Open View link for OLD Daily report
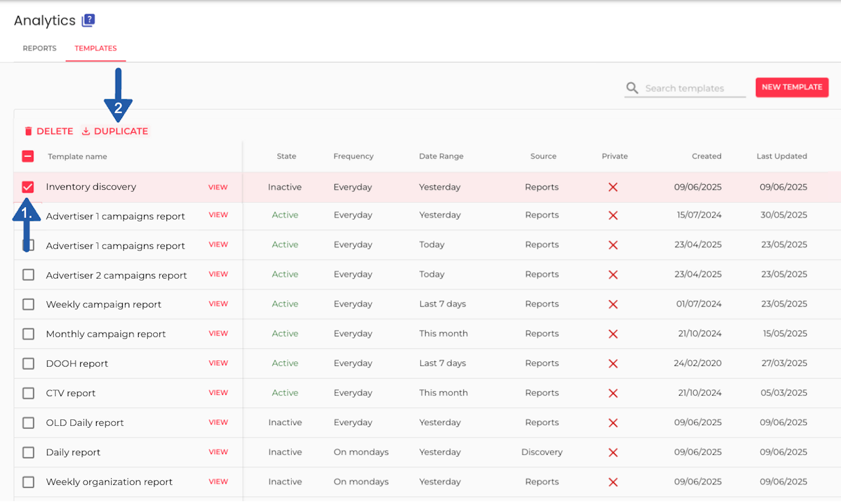The width and height of the screenshot is (841, 504). 218,423
